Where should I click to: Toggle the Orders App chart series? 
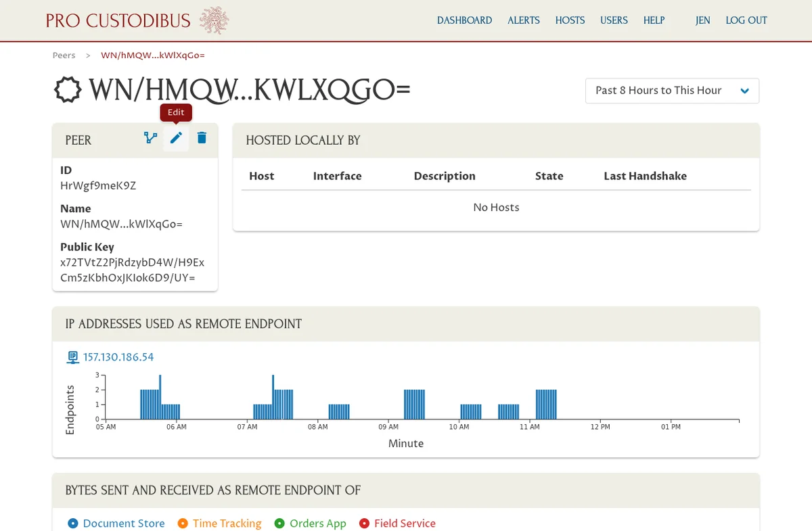pos(311,523)
